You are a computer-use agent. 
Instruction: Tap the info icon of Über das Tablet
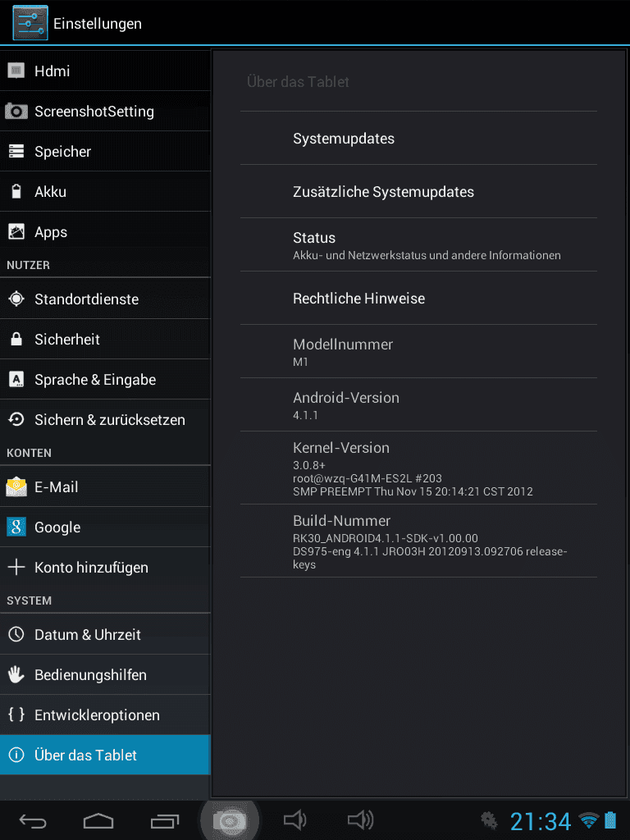click(16, 755)
